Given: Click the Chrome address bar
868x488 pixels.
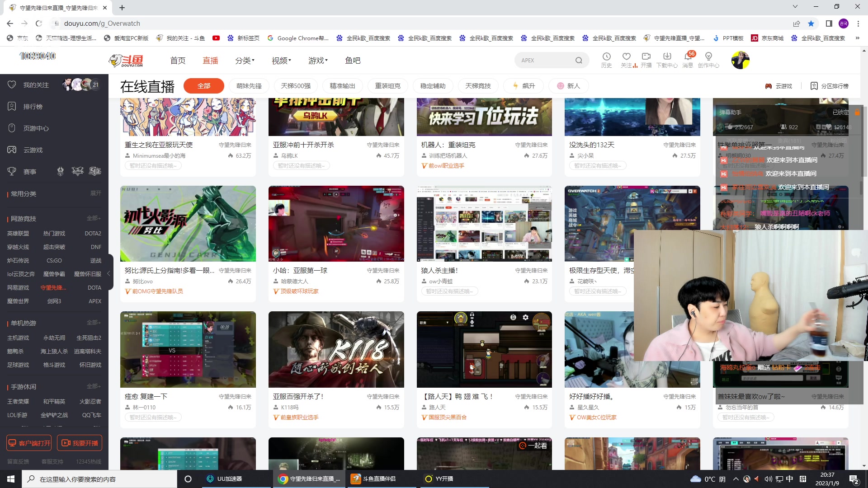Looking at the screenshot, I should 420,23.
